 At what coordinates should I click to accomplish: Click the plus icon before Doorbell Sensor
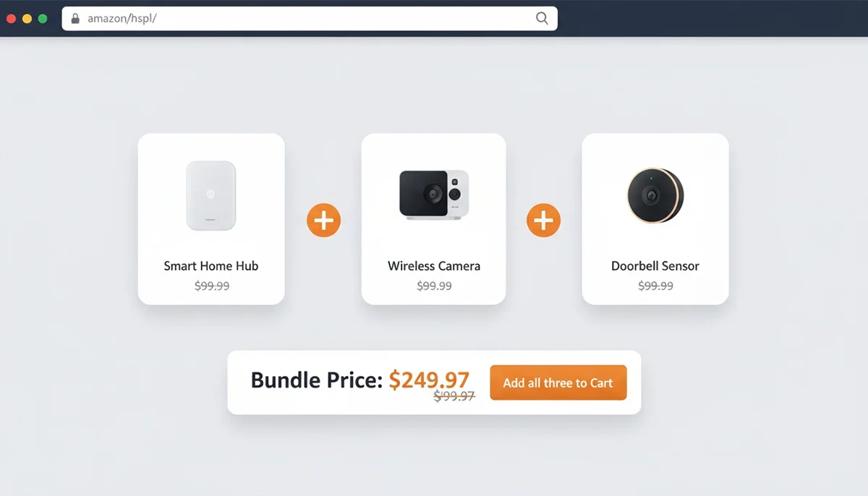[544, 220]
